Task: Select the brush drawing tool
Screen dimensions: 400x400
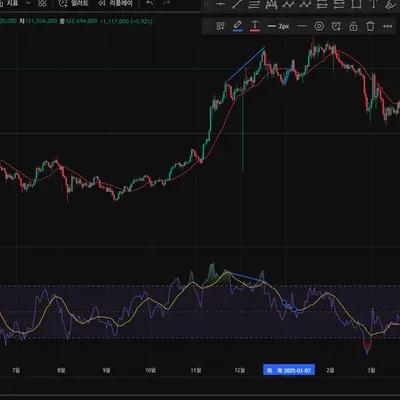Action: pos(390,4)
